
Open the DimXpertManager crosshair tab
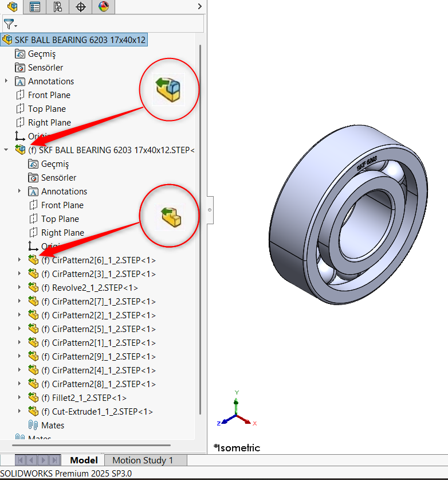tap(80, 6)
